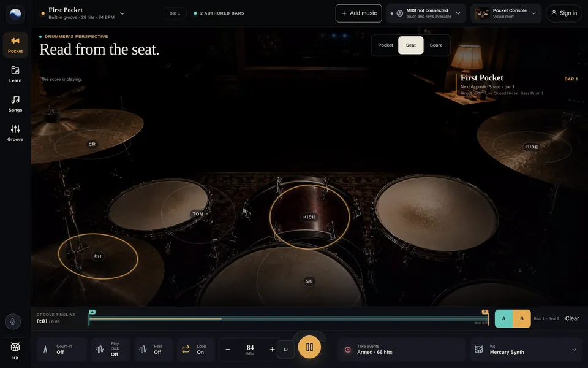Expand the First Pocket groove dropdown

pyautogui.click(x=123, y=13)
